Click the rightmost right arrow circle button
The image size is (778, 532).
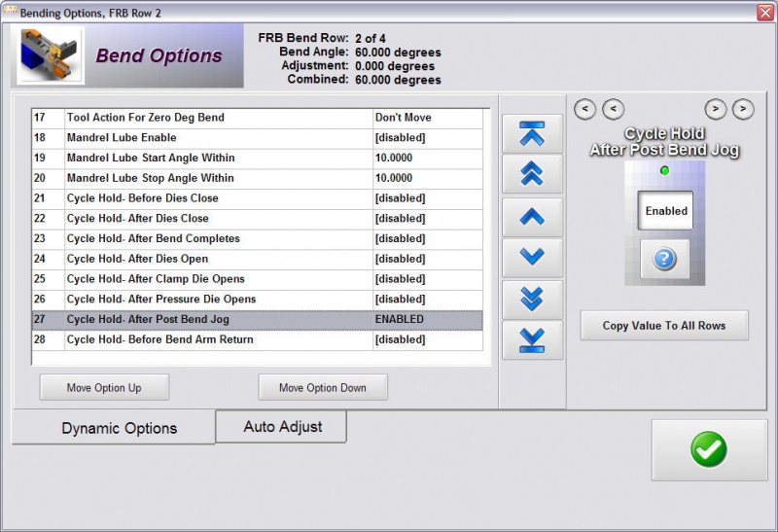coord(743,109)
